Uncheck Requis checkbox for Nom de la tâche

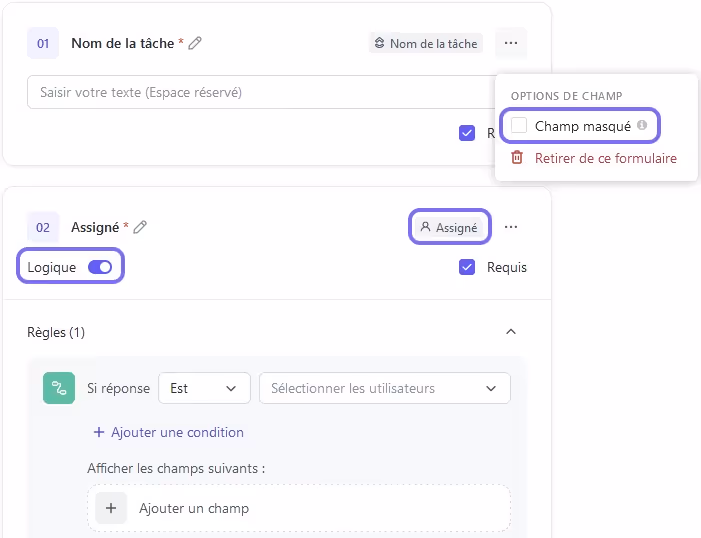467,133
